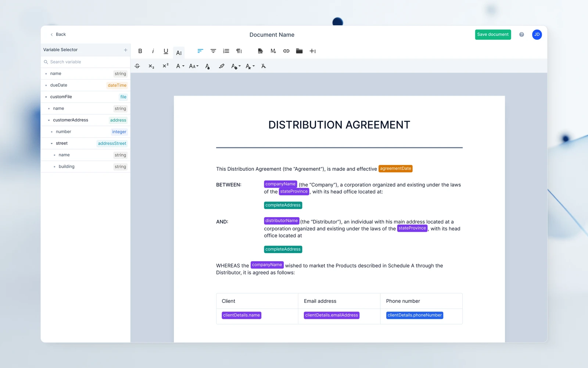This screenshot has height=368, width=588.
Task: Open the more insert options button
Action: pyautogui.click(x=313, y=51)
